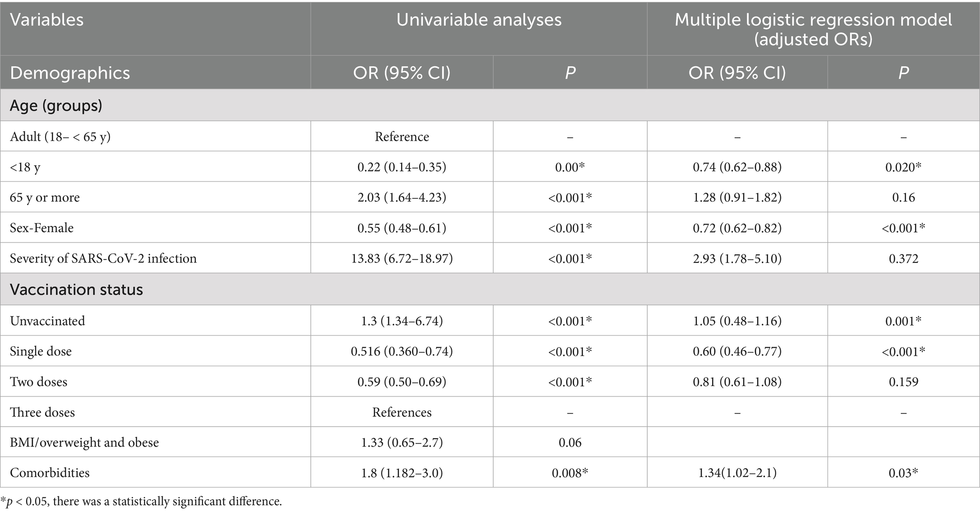
Task: Click the Severity of SARS-CoV-2 infection label
Action: 103,258
